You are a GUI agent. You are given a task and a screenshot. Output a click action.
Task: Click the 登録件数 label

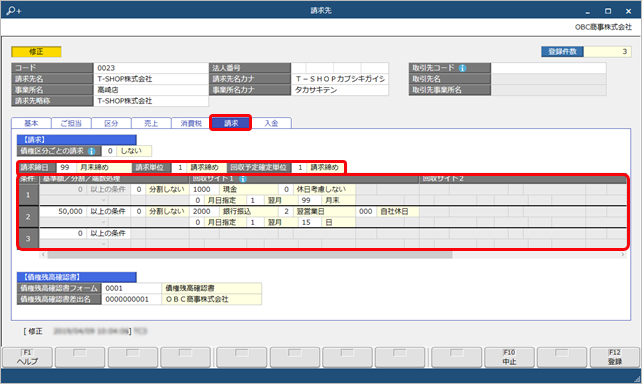pos(562,52)
